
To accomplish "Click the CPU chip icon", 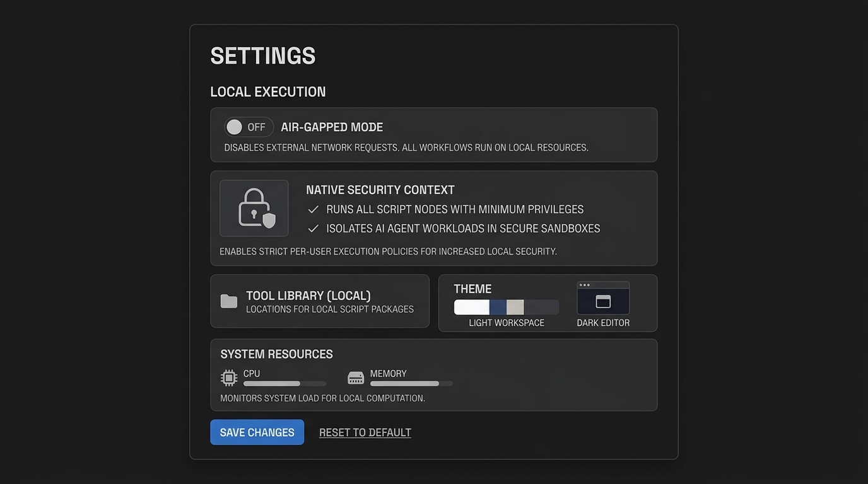I will (229, 378).
